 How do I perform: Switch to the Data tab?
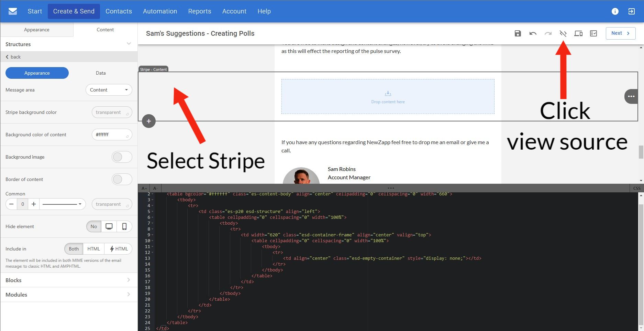(100, 73)
